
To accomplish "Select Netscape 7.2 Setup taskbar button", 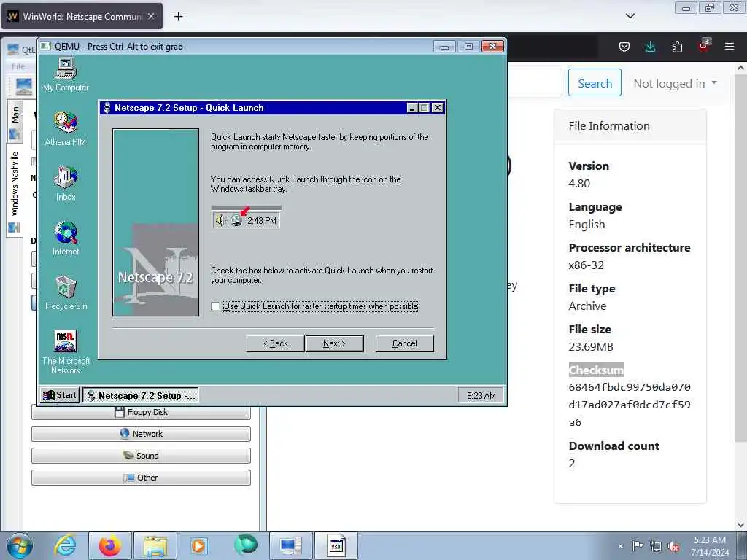I will click(141, 396).
